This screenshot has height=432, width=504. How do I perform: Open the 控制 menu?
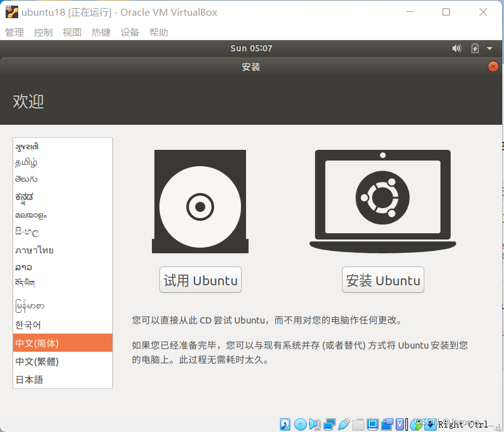click(x=43, y=32)
